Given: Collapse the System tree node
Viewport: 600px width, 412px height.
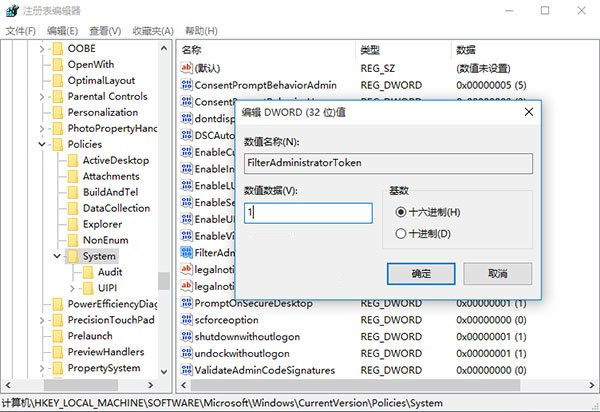Looking at the screenshot, I should tap(57, 256).
